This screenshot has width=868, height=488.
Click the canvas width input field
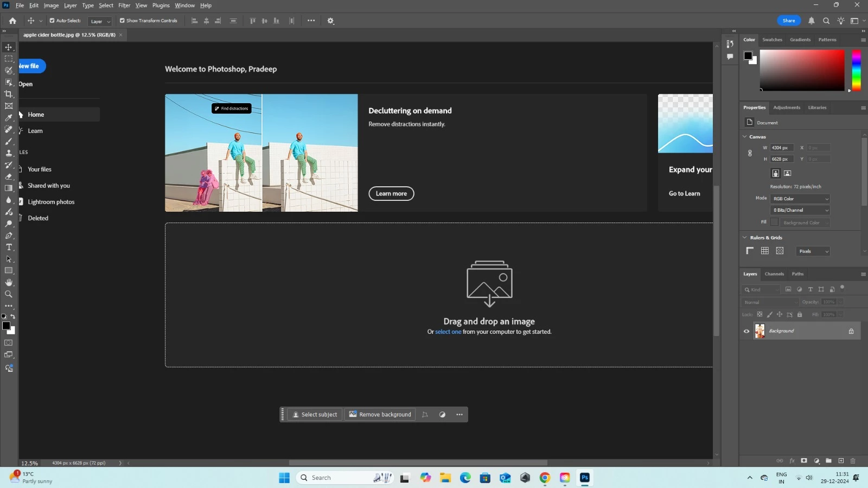[782, 148]
